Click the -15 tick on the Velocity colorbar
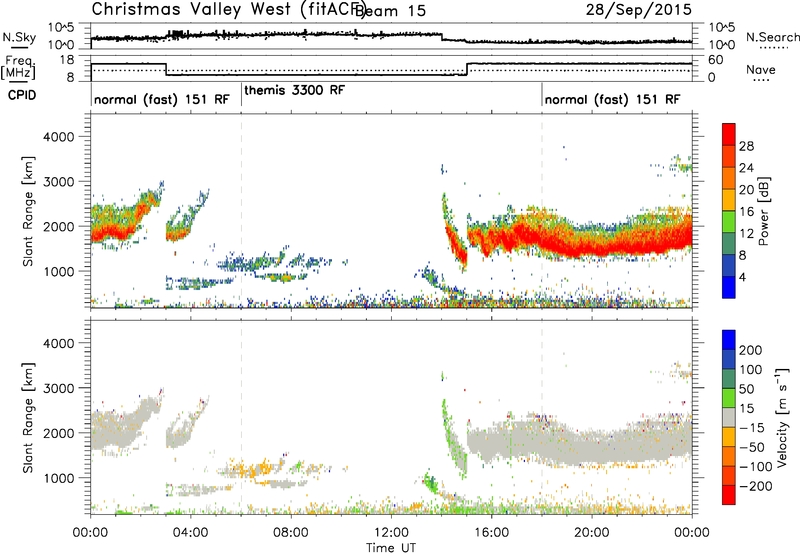This screenshot has width=800, height=554. click(752, 427)
